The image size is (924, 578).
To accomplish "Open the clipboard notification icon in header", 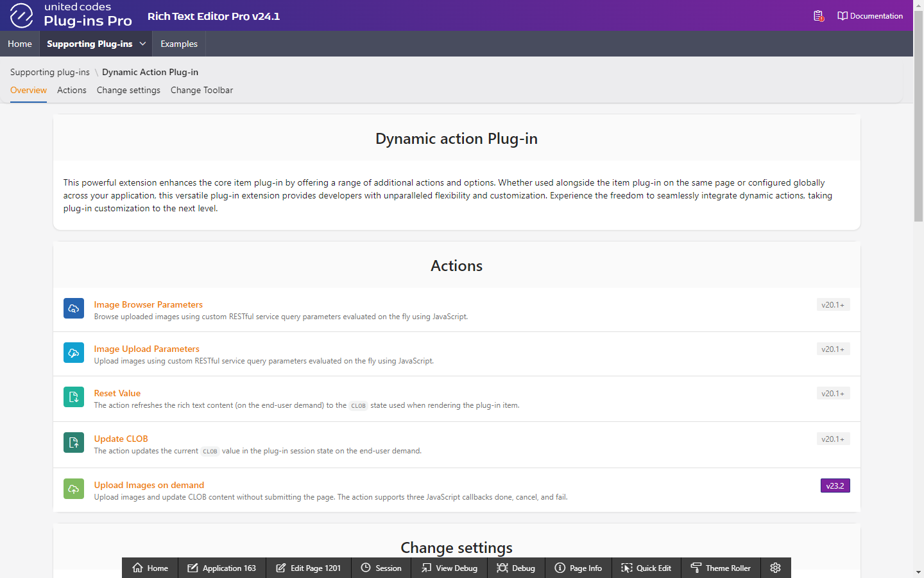I will [x=818, y=16].
